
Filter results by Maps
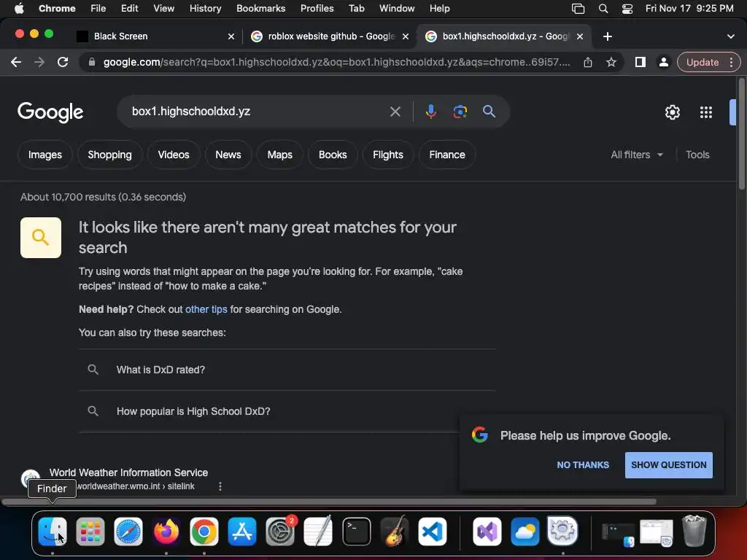279,155
